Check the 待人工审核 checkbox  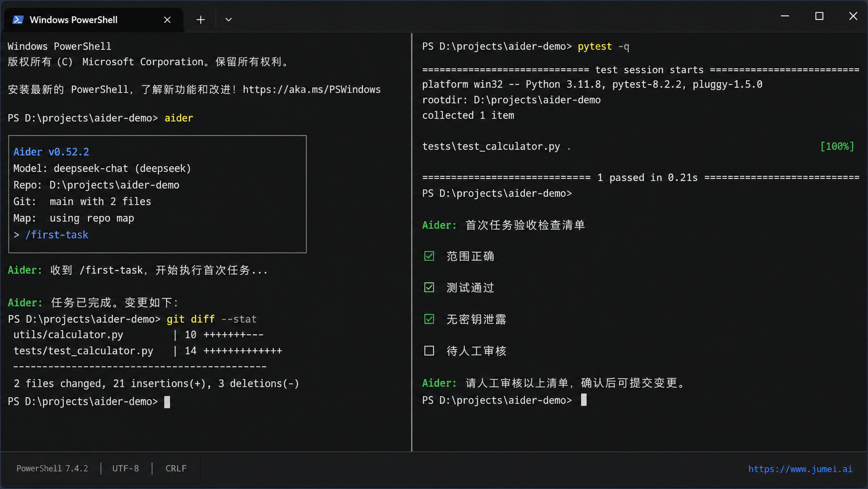click(429, 351)
